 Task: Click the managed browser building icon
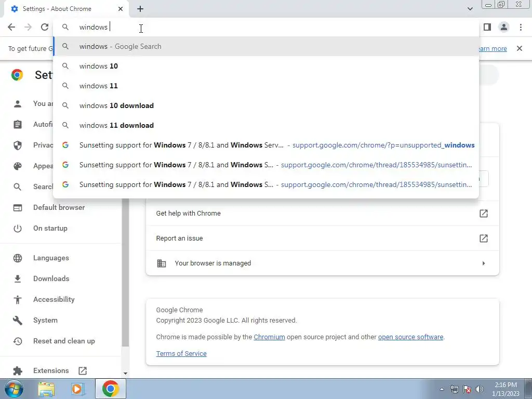pyautogui.click(x=161, y=263)
